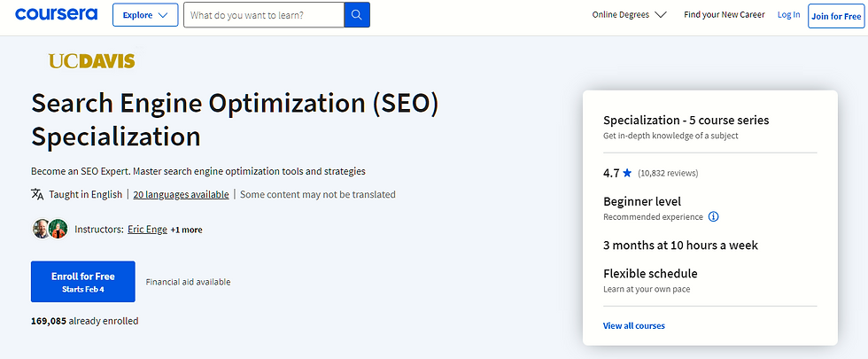Click the Log In link
The width and height of the screenshot is (868, 359).
[788, 15]
